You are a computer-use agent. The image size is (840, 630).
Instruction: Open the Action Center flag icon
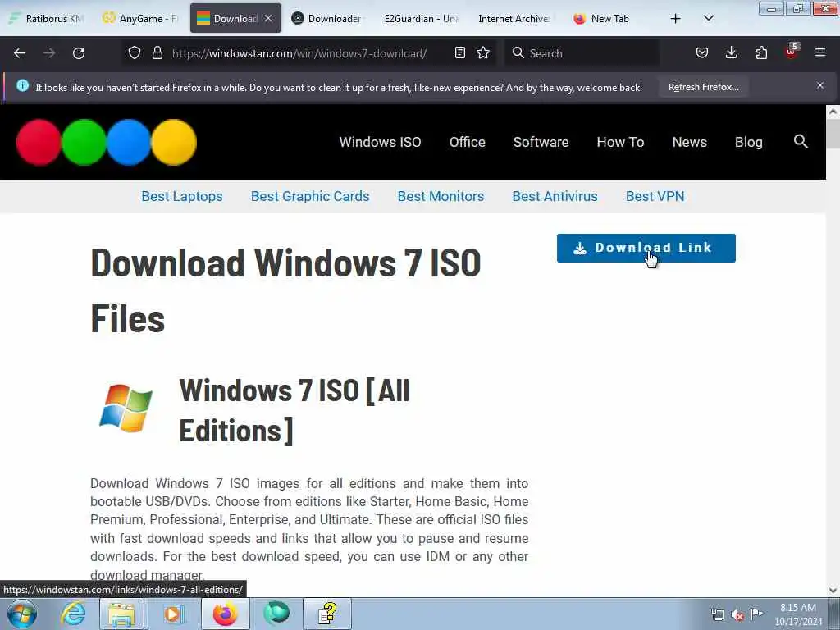point(756,614)
